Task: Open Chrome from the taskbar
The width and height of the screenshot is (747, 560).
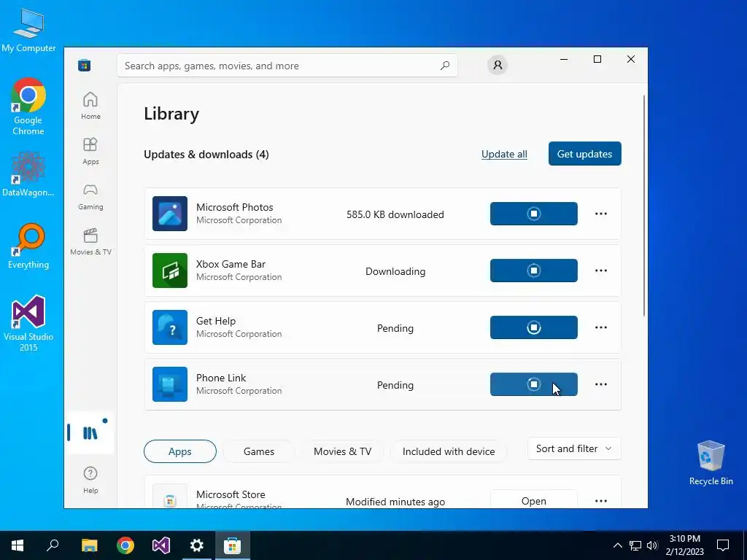Action: click(125, 545)
